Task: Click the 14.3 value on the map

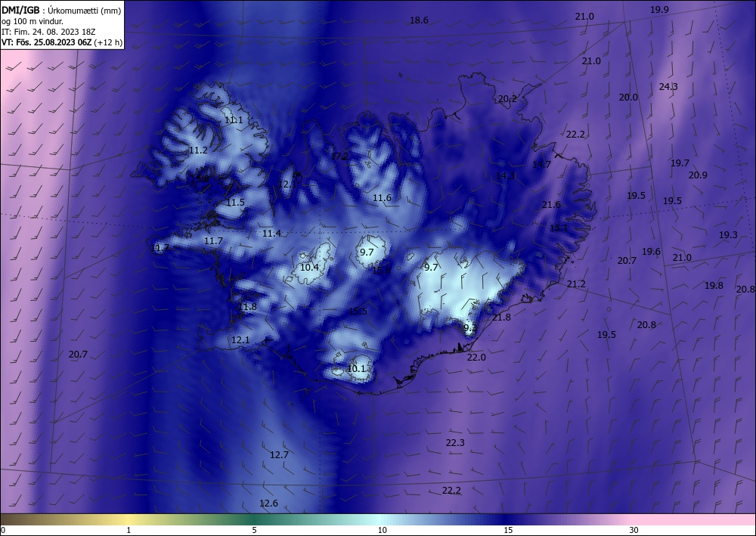Action: (x=505, y=176)
